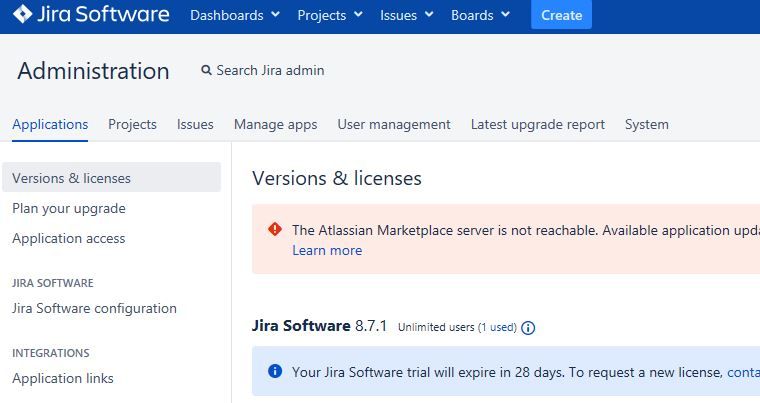Open the System tab
Image resolution: width=760 pixels, height=403 pixels.
[647, 125]
